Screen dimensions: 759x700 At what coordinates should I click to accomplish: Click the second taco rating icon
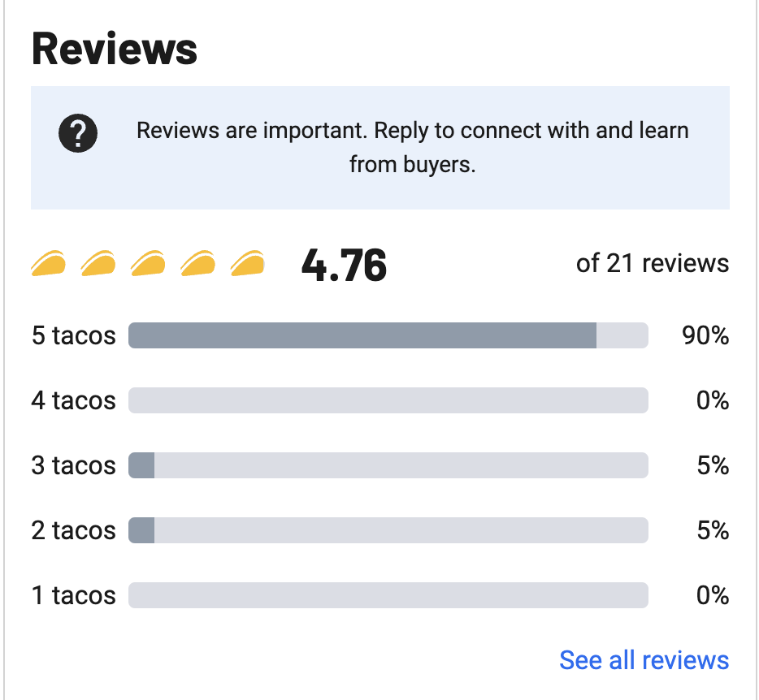[98, 263]
